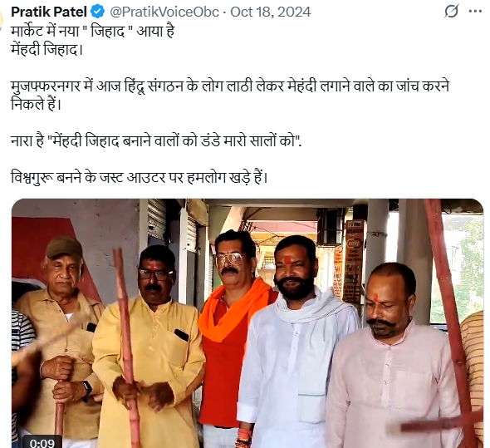
Task: Open the three-dot more options menu
Action: coord(475,12)
